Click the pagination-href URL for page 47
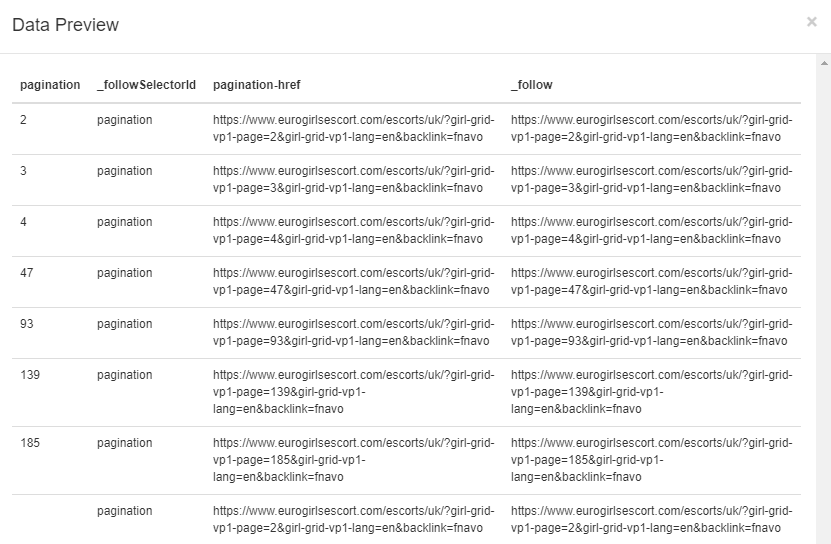This screenshot has height=544, width=831. point(353,281)
